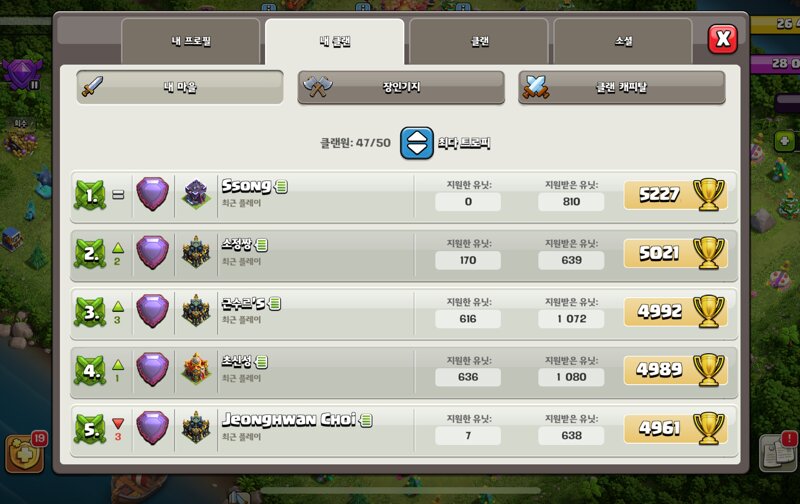Image resolution: width=800 pixels, height=504 pixels.
Task: Open the 장인기지 view button
Action: [401, 87]
